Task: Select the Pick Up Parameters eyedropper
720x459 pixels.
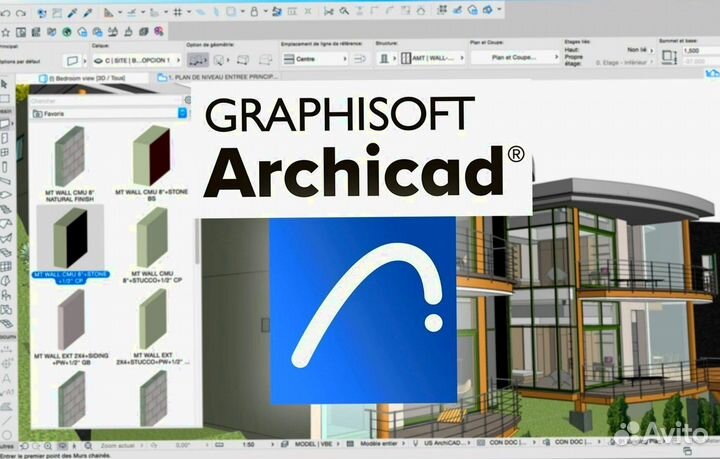Action: 72,13
